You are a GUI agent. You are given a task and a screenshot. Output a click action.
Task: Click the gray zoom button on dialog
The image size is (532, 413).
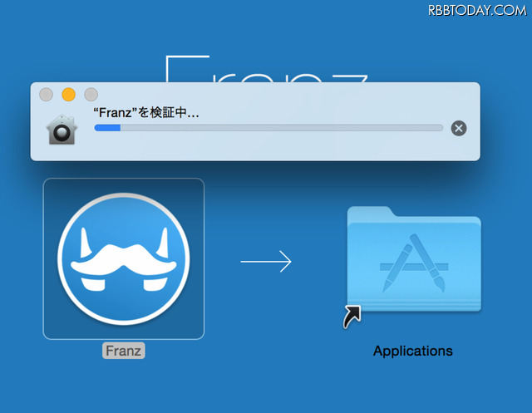(91, 94)
